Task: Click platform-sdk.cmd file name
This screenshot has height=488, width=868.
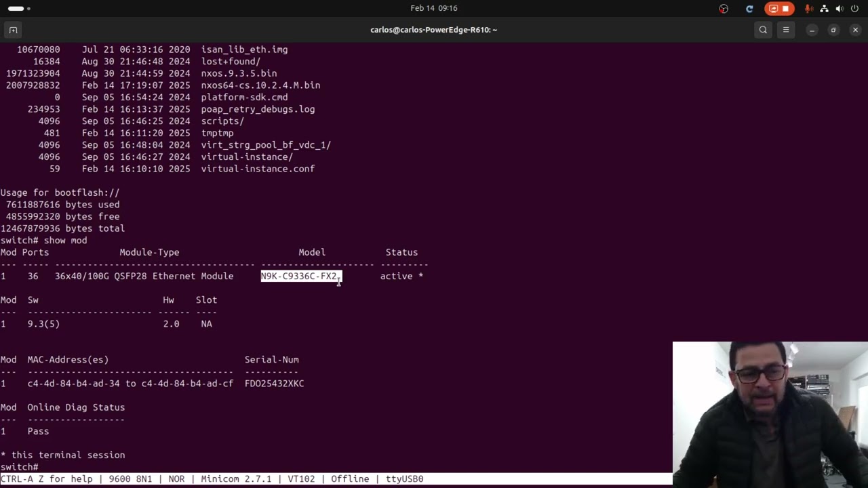Action: click(244, 98)
